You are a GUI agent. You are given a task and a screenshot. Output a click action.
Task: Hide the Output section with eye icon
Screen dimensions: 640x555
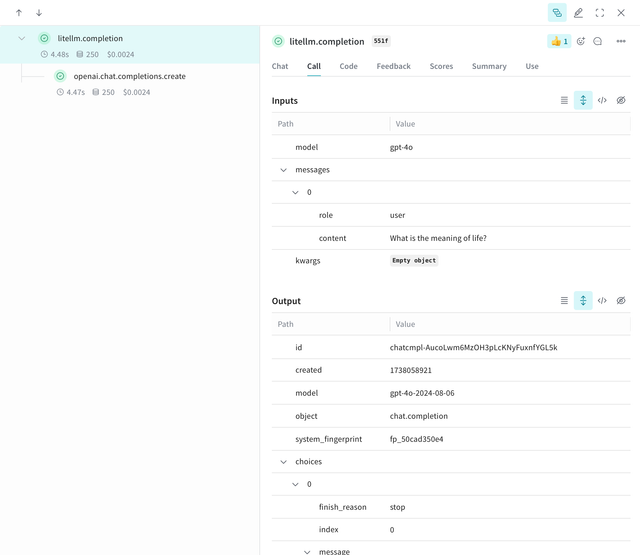[621, 301]
